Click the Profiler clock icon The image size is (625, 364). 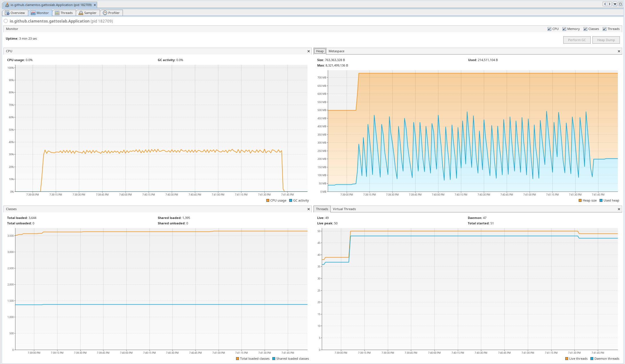[105, 13]
